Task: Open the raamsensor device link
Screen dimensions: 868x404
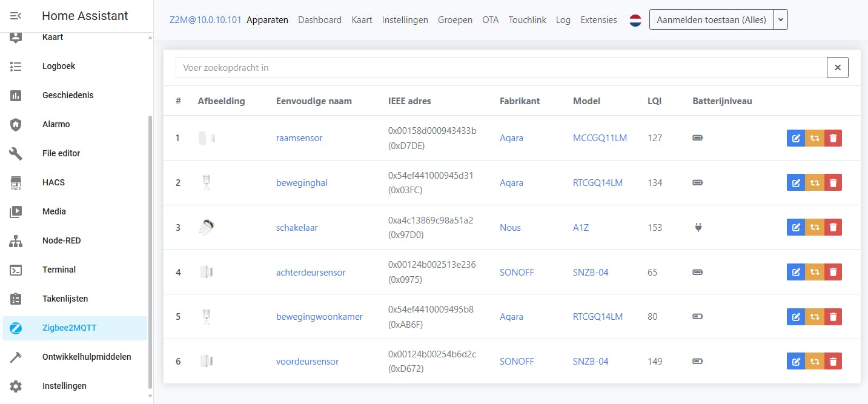Action: (299, 138)
